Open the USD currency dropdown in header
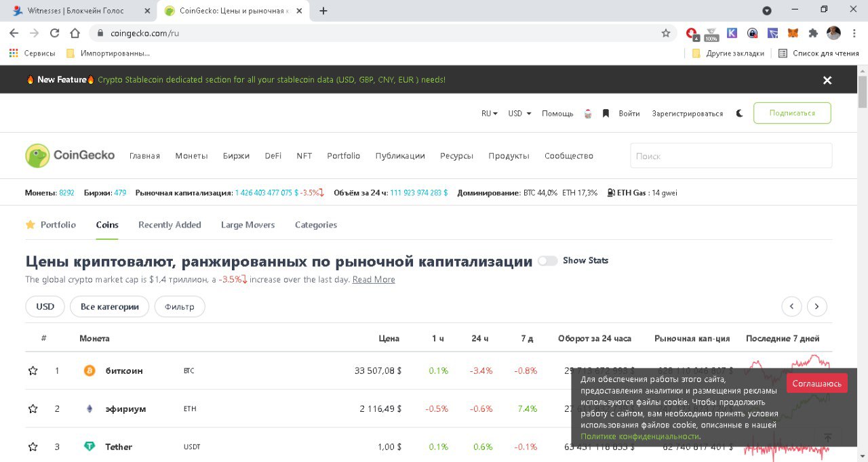This screenshot has height=462, width=868. [x=519, y=113]
